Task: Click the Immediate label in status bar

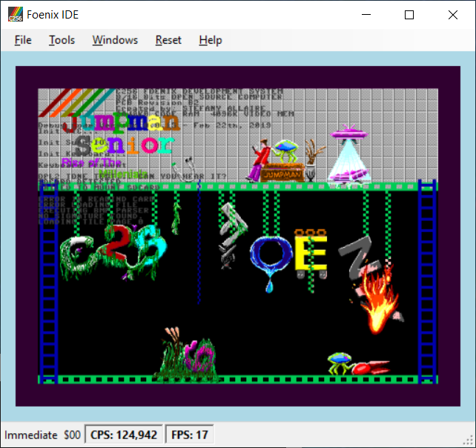Action: (31, 435)
